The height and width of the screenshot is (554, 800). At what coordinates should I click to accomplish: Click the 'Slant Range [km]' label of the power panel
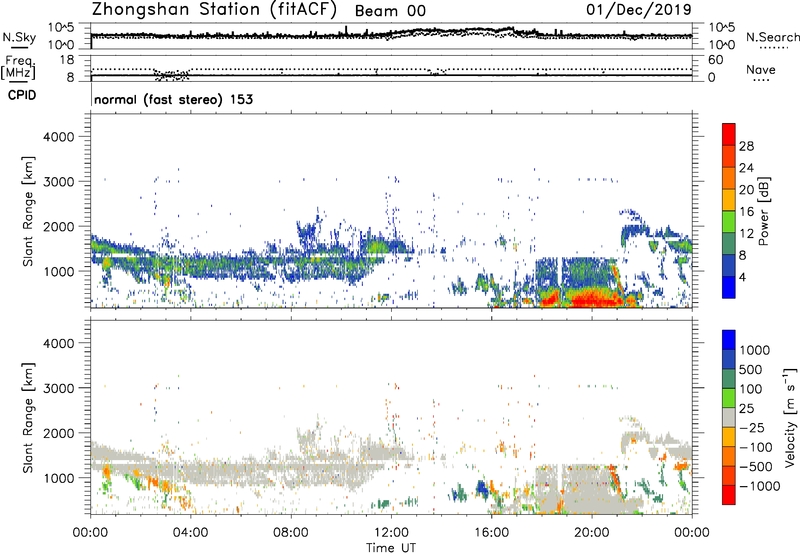28,211
